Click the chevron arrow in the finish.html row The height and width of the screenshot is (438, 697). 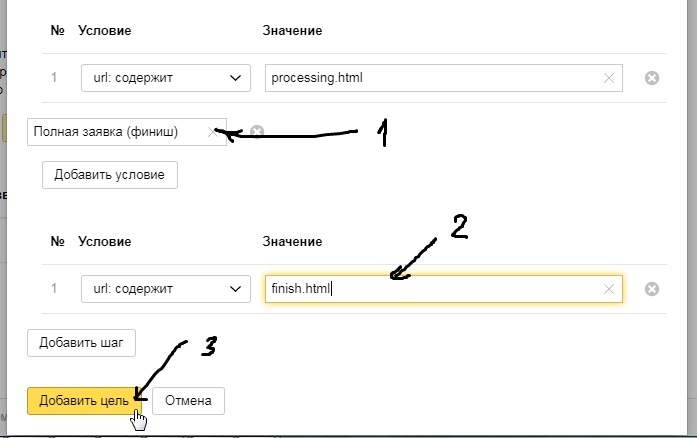(x=236, y=289)
